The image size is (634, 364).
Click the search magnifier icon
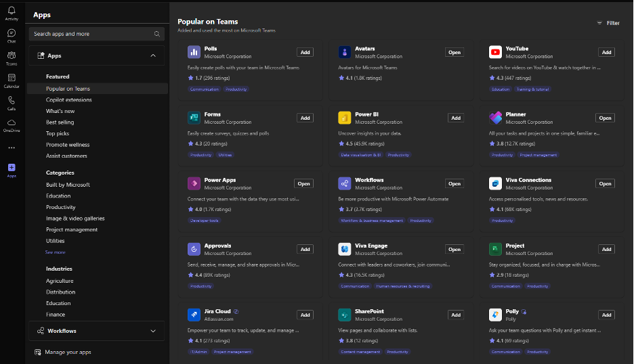(157, 34)
